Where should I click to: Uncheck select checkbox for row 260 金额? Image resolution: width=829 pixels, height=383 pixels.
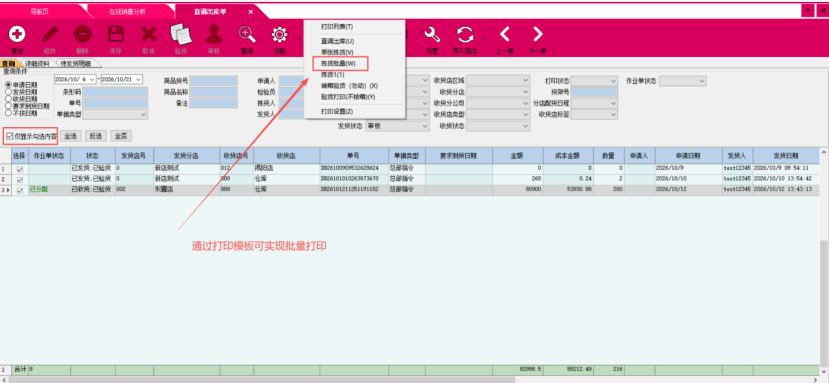click(x=20, y=180)
